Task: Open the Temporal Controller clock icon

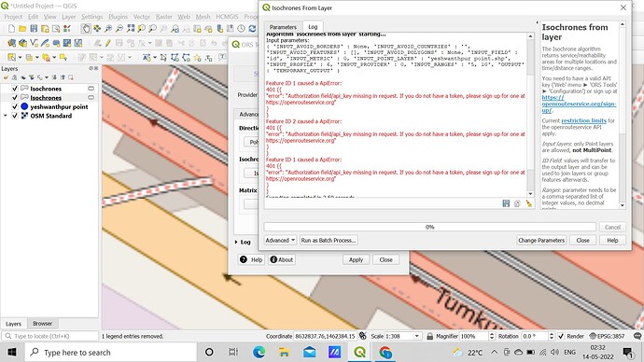Action: tap(241, 28)
